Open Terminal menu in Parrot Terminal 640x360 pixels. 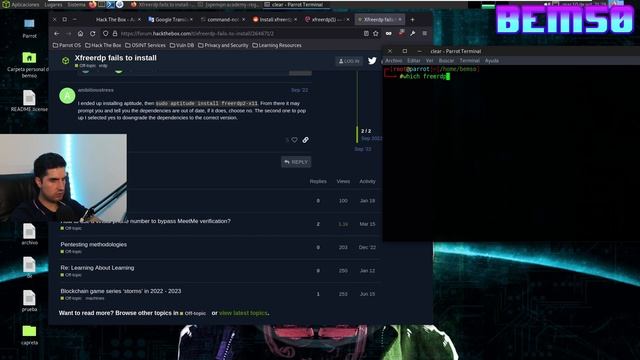[469, 60]
